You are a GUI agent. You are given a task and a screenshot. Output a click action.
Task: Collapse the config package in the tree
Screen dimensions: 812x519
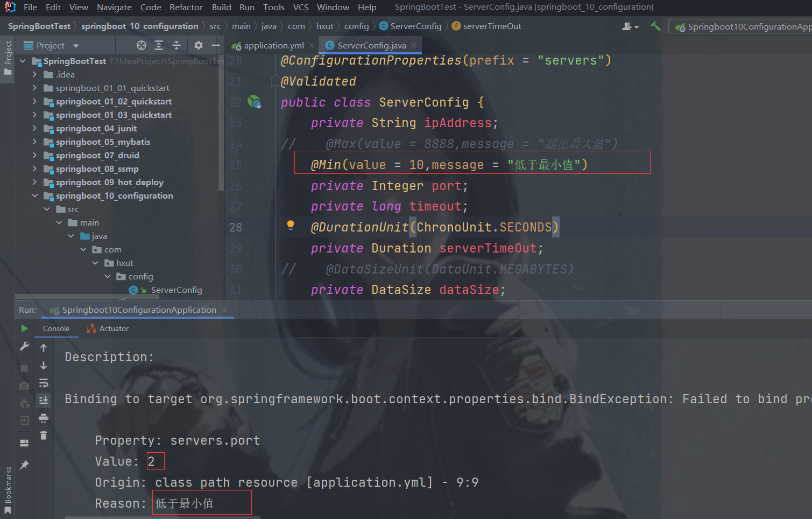tap(107, 276)
